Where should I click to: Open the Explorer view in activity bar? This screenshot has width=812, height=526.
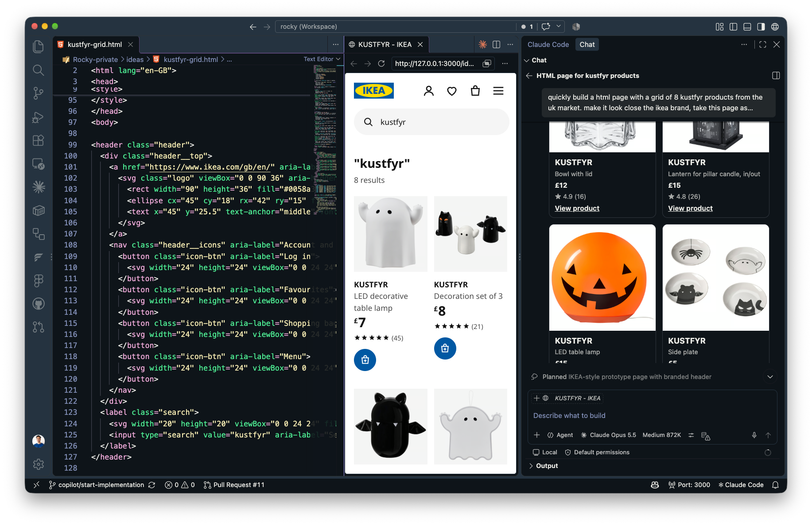click(39, 46)
